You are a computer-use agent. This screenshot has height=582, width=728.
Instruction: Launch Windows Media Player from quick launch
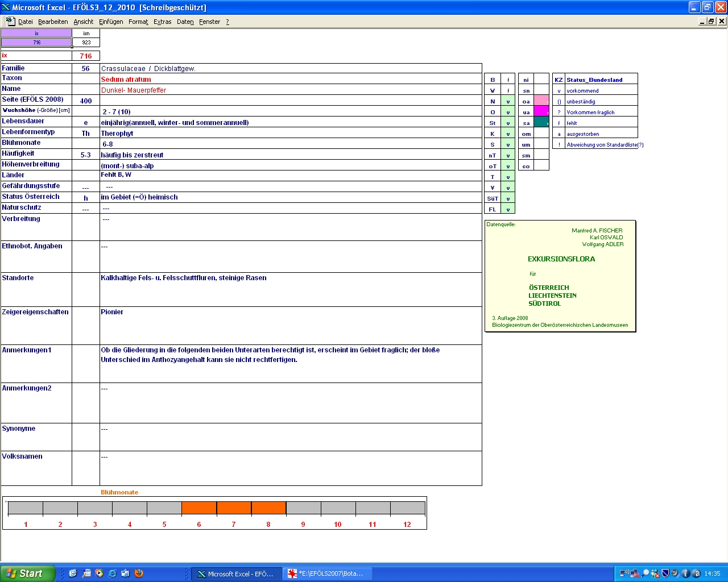(100, 573)
